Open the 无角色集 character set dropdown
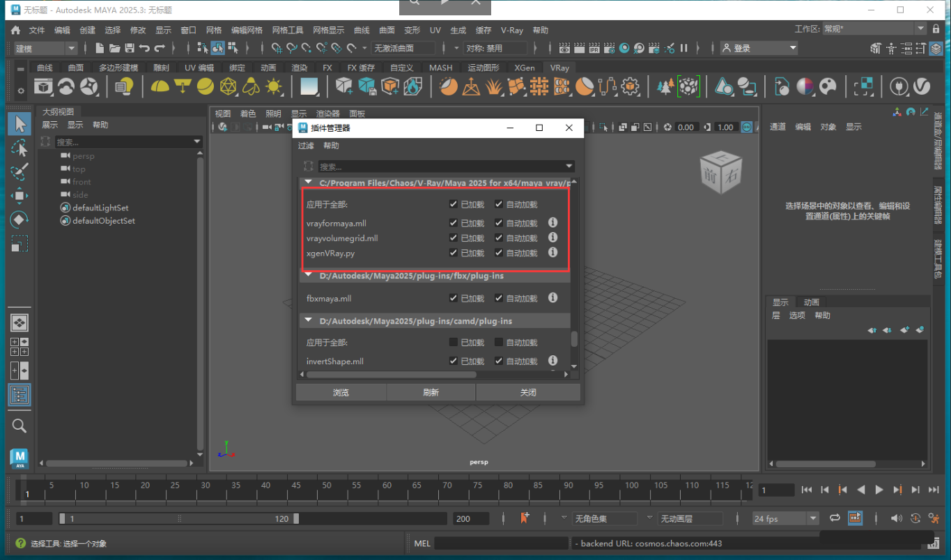The image size is (951, 560). [x=604, y=519]
